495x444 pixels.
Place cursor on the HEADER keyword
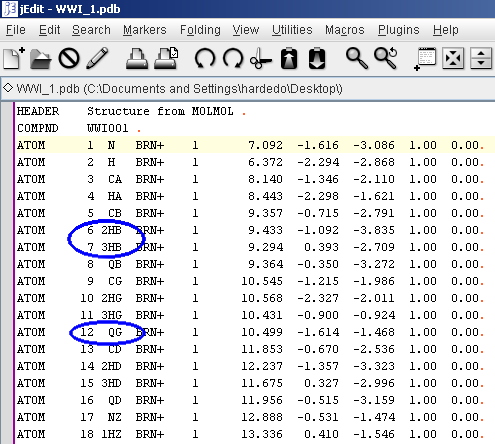[38, 111]
